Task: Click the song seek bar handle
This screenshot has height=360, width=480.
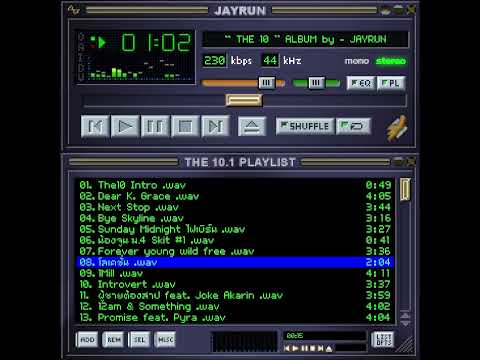Action: tap(244, 100)
